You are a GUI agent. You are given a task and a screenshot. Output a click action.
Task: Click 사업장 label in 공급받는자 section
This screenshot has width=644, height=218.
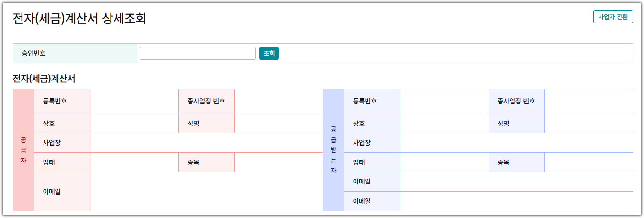362,143
